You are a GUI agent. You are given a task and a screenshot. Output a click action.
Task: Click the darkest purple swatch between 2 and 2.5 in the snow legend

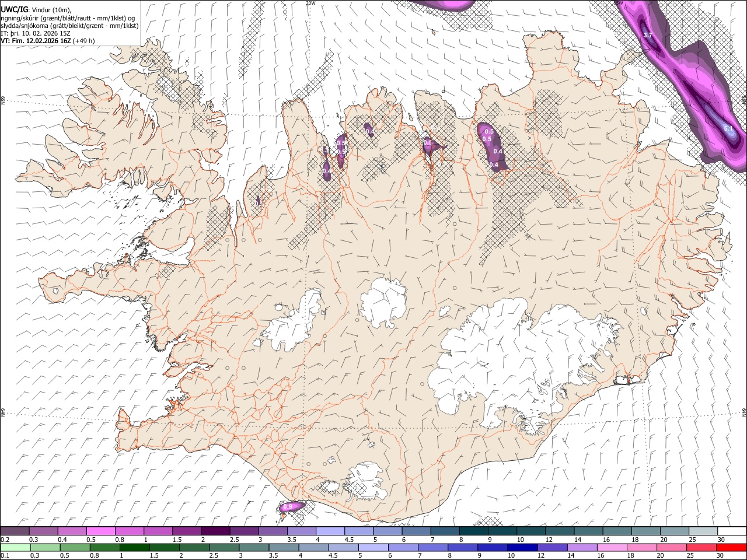(x=215, y=531)
